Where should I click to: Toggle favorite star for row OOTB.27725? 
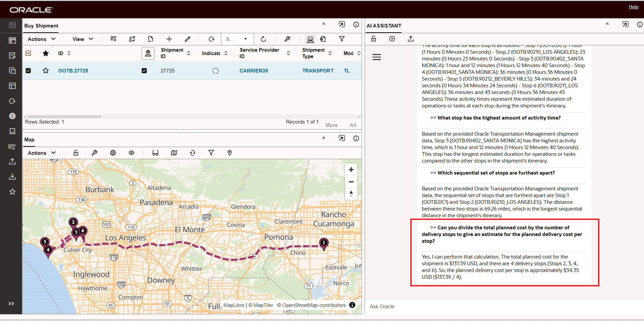[46, 71]
